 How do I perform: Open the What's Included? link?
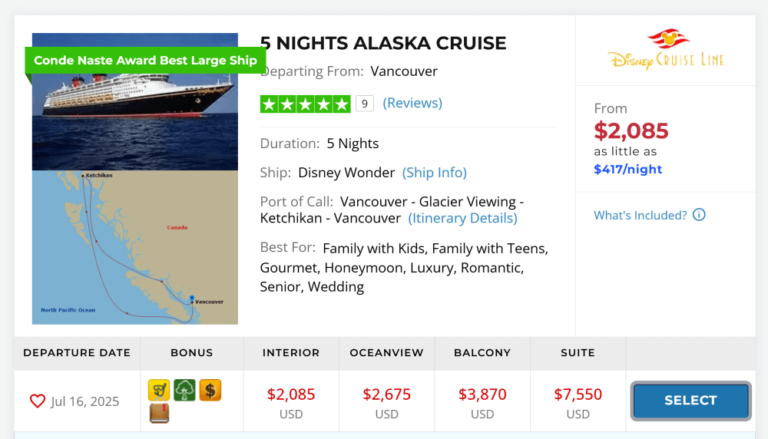(x=640, y=215)
